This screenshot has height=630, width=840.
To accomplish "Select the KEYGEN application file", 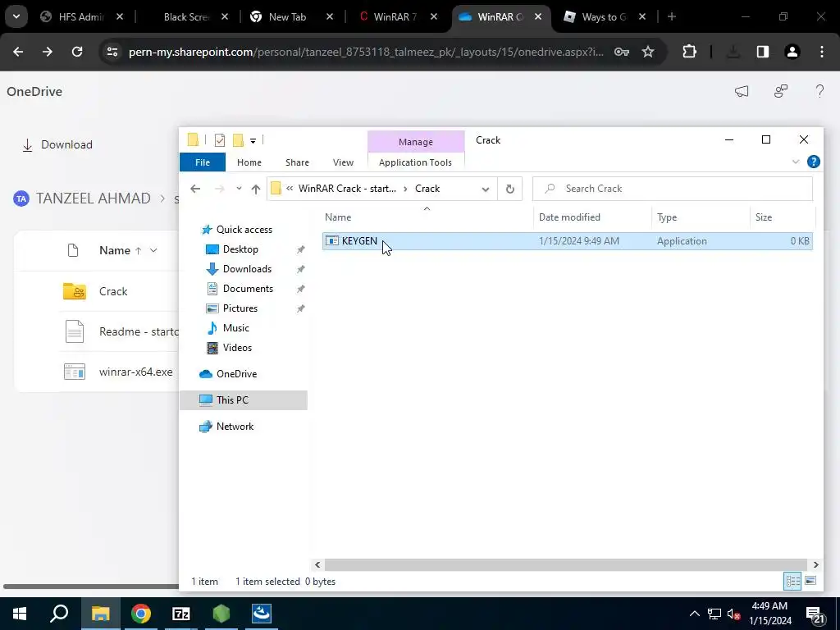I will [x=568, y=241].
